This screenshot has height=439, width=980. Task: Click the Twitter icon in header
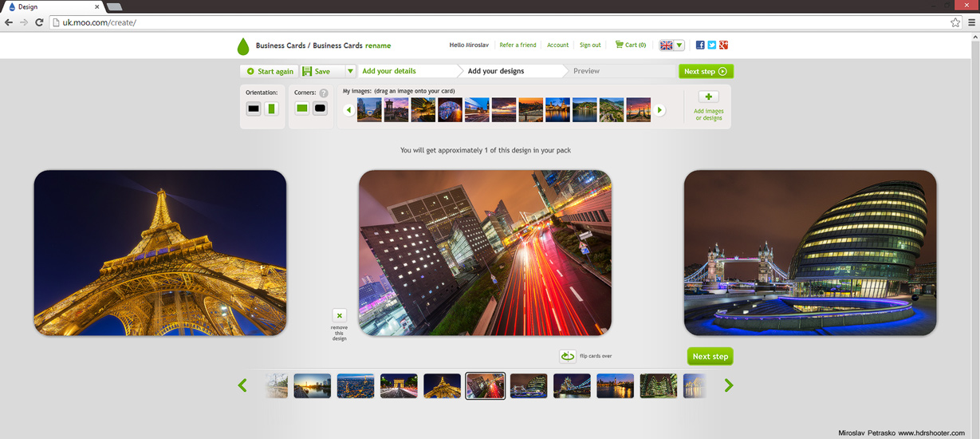tap(712, 45)
